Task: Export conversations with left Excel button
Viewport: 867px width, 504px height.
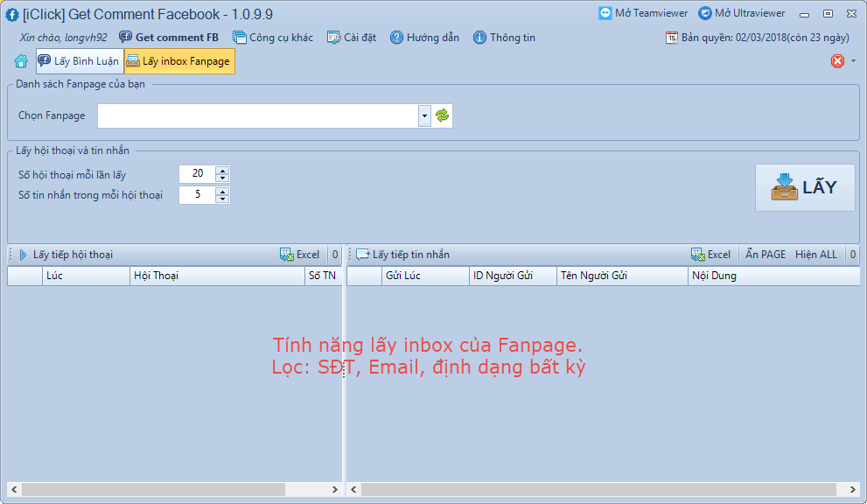Action: [x=299, y=255]
